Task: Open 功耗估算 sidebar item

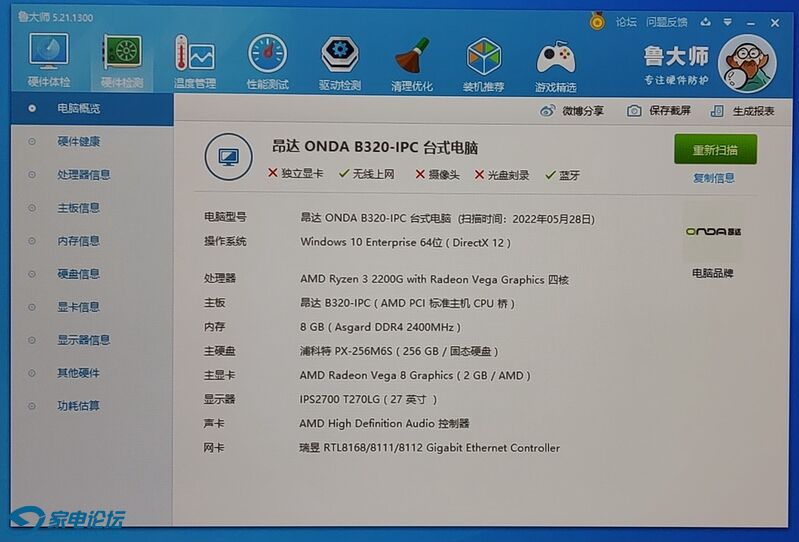Action: (78, 406)
